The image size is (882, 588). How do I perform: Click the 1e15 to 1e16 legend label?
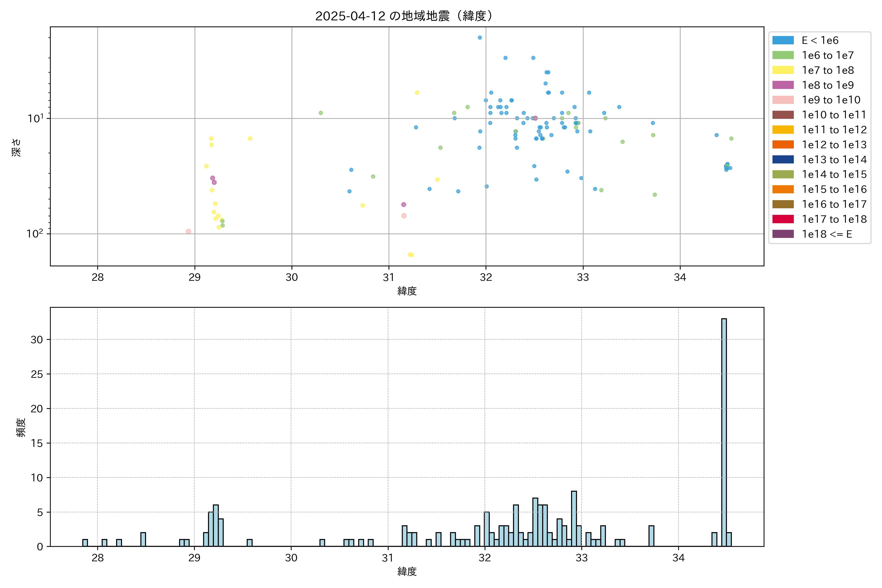tap(834, 189)
